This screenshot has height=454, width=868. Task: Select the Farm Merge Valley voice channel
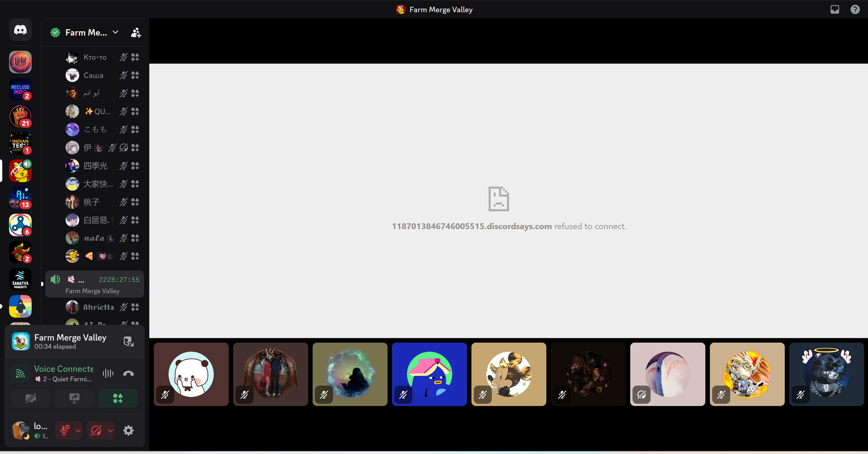95,284
